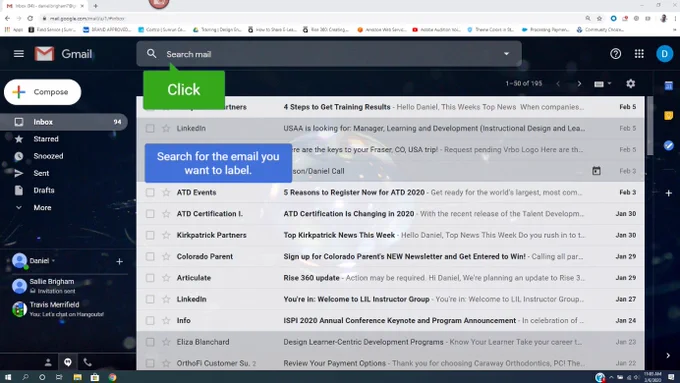680x383 pixels.
Task: Select the Eliza Blanchard email checkbox
Action: (x=150, y=342)
